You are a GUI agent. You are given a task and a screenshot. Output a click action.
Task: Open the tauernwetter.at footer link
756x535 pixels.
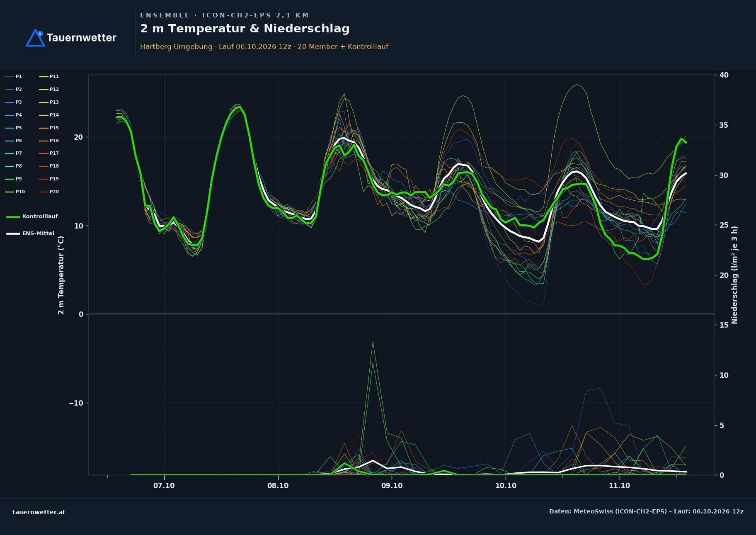[x=39, y=512]
